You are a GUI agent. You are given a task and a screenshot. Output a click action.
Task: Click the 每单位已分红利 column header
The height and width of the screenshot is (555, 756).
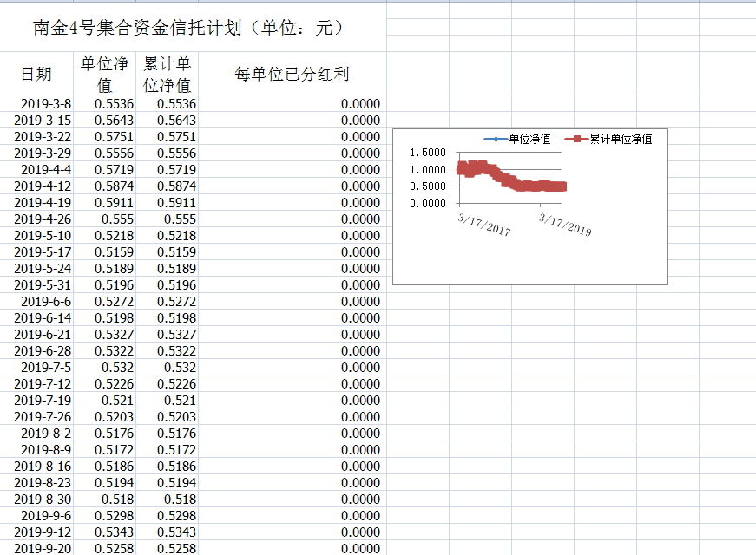coord(293,74)
